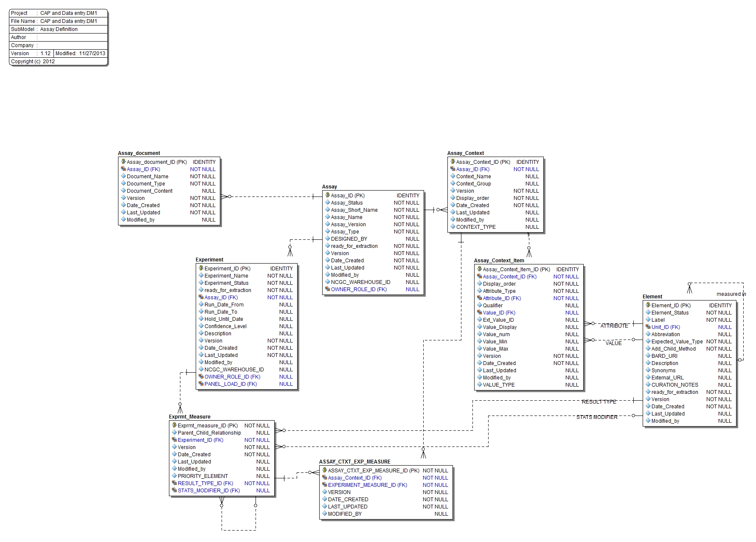
Task: Click the key icon on Assay_Context_ID (PK)
Action: tap(453, 162)
